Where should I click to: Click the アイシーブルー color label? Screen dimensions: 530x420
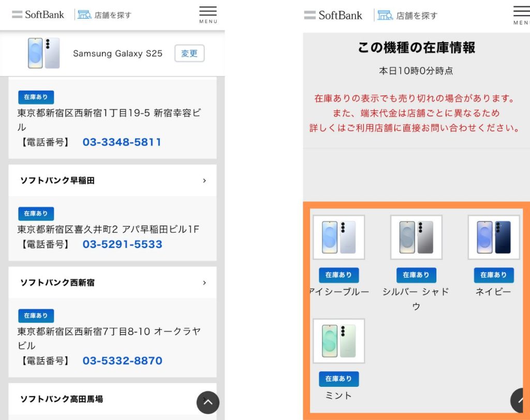[x=340, y=292]
